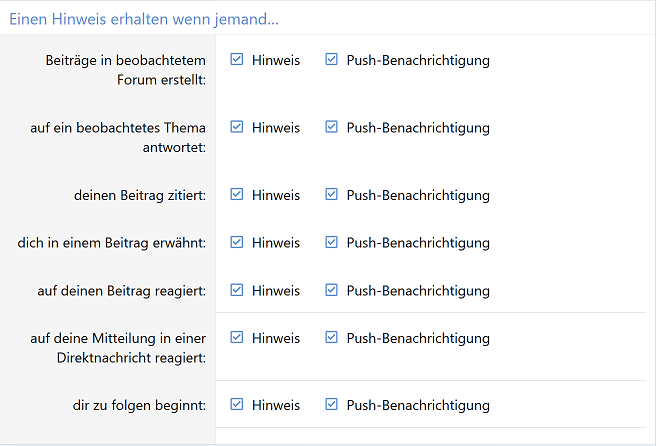Toggle Push-Benachrichtigung for 'auf deinen Beitrag reagiert'
Screen dimensions: 656x446
(332, 290)
